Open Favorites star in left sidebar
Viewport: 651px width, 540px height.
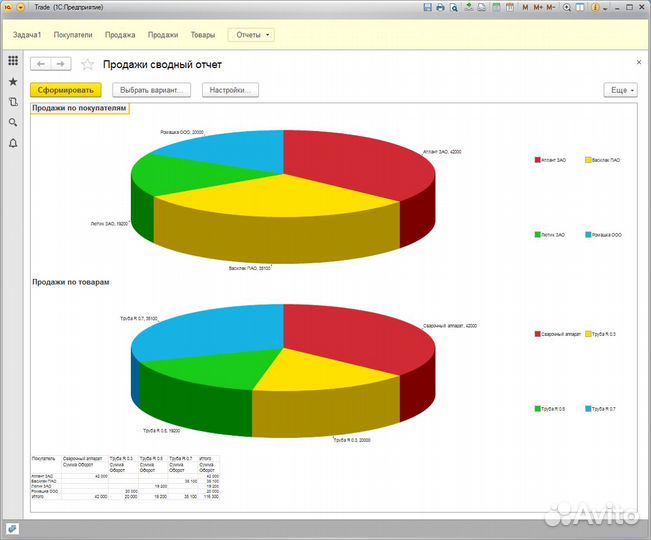tap(13, 82)
